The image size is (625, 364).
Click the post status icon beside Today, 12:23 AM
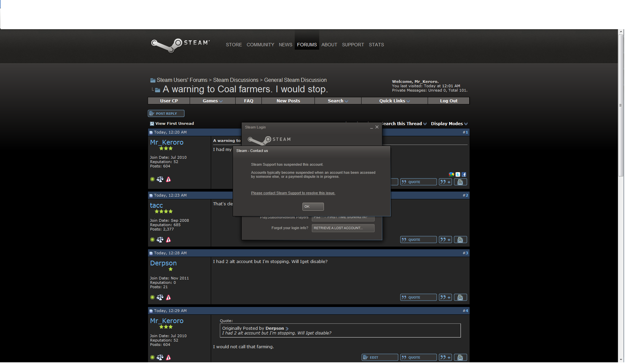151,196
